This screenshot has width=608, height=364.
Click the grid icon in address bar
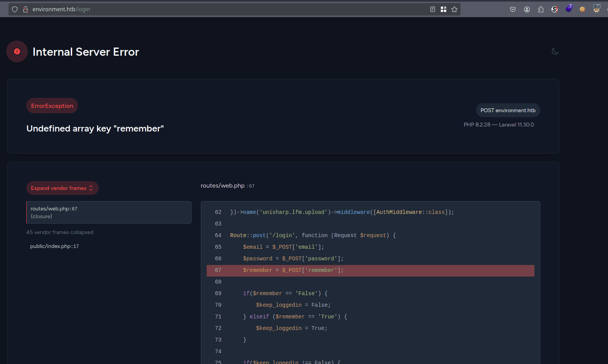[444, 9]
